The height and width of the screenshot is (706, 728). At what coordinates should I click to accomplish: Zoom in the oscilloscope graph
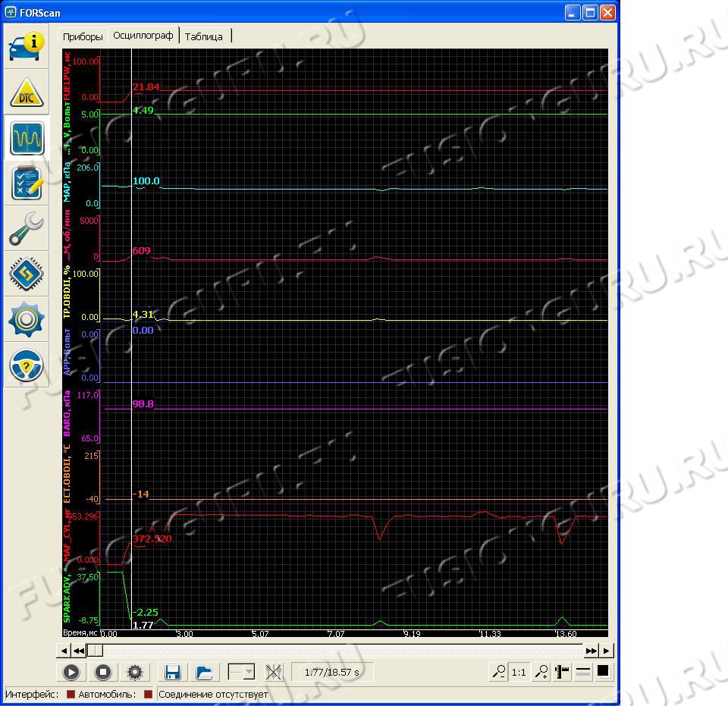coord(541,672)
